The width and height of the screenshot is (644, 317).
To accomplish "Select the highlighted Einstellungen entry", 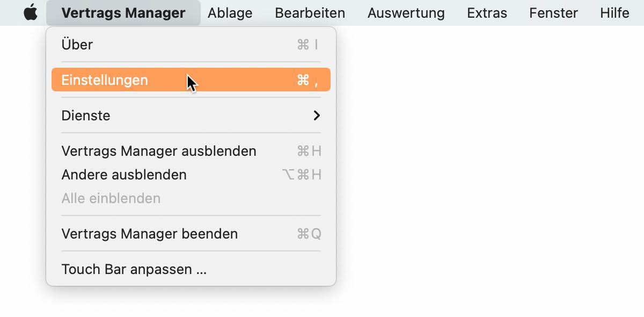I will [191, 80].
